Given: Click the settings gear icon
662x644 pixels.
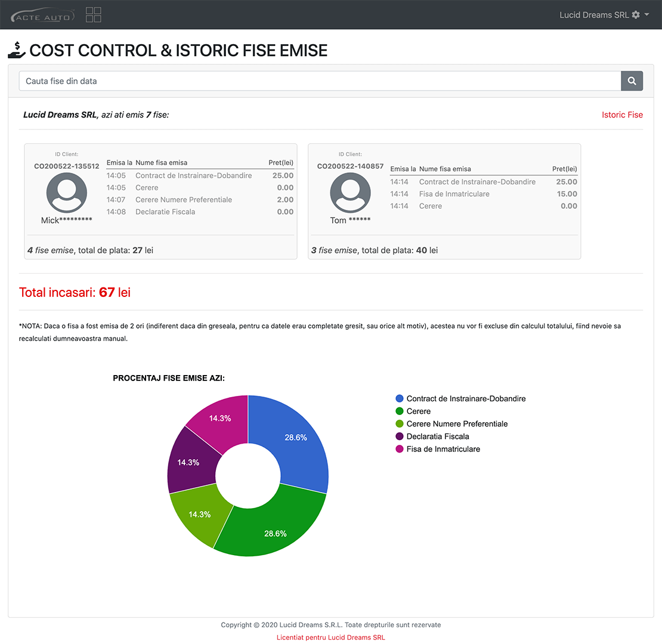Looking at the screenshot, I should pos(636,15).
